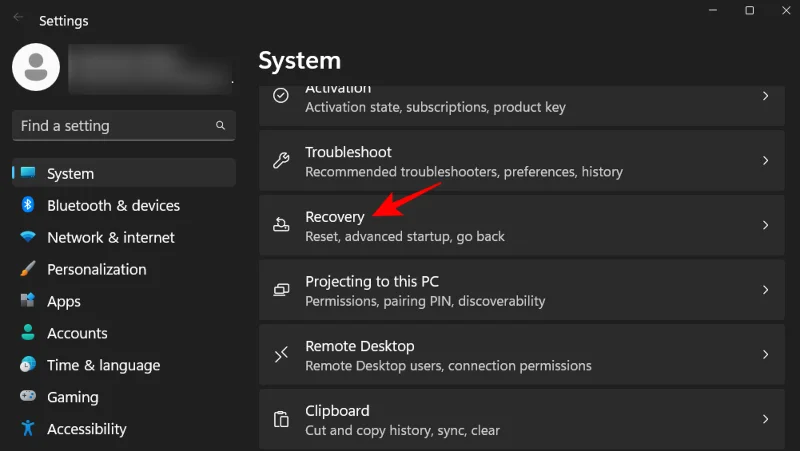Click the Activation checkmark icon
The image size is (800, 451).
pyautogui.click(x=281, y=95)
